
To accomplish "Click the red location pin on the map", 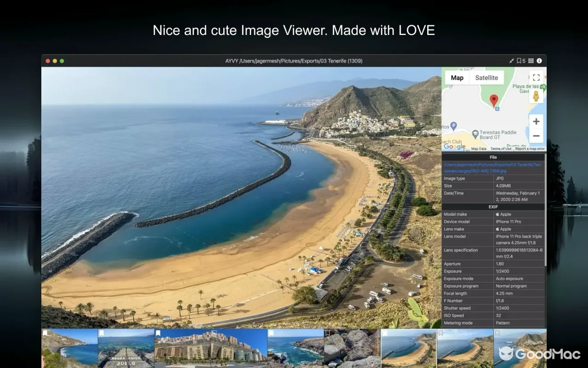I will pyautogui.click(x=494, y=100).
